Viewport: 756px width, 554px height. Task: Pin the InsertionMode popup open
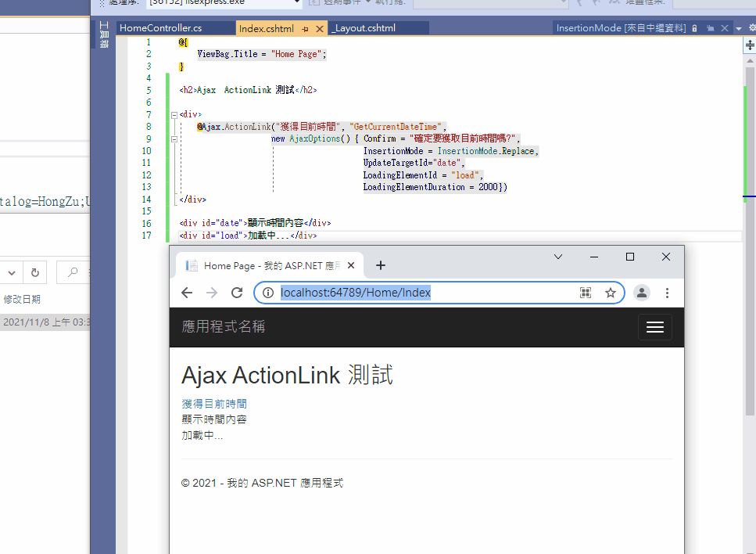(x=711, y=27)
